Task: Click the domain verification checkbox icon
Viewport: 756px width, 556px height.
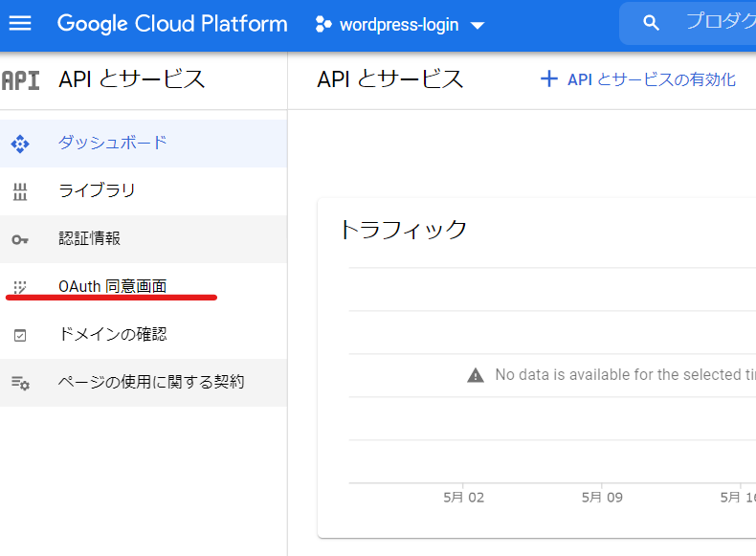Action: 20,335
